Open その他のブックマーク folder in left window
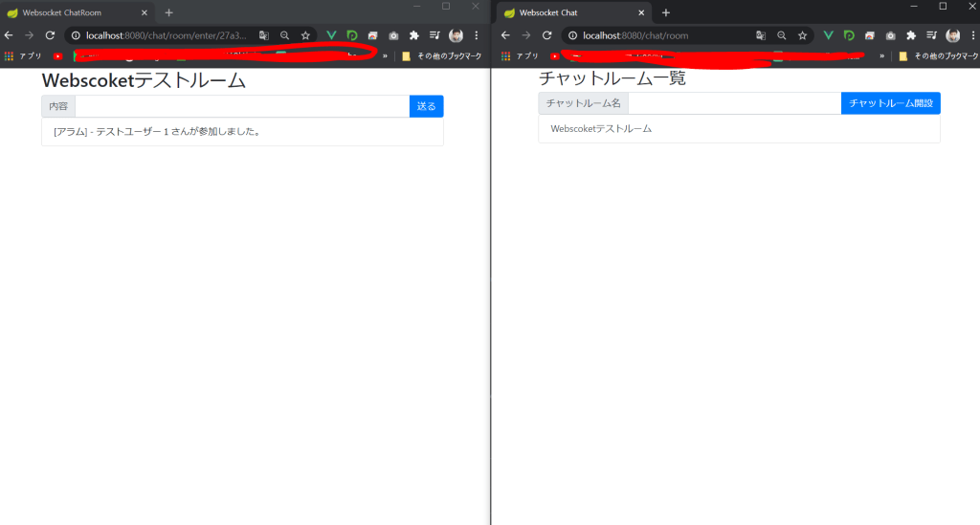 442,56
